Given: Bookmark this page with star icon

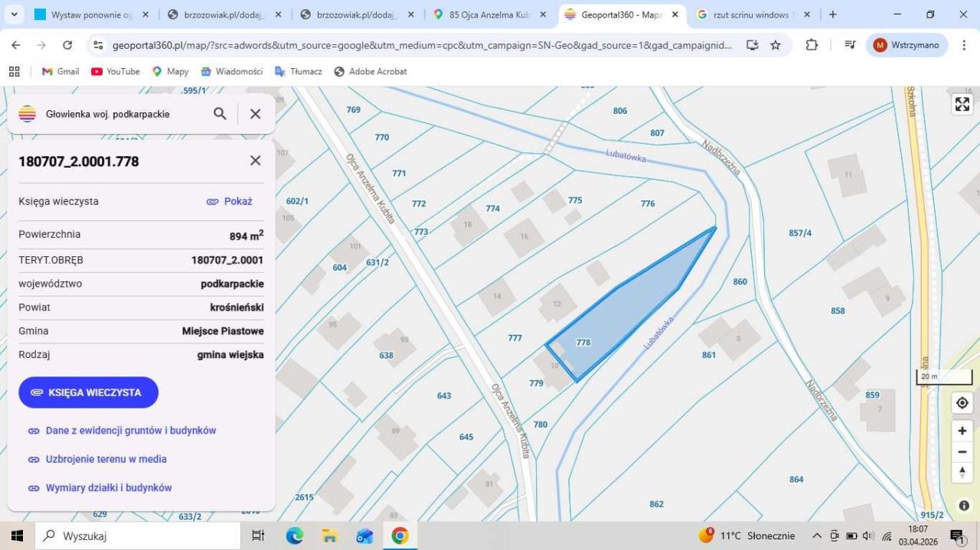Looking at the screenshot, I should pos(776,45).
